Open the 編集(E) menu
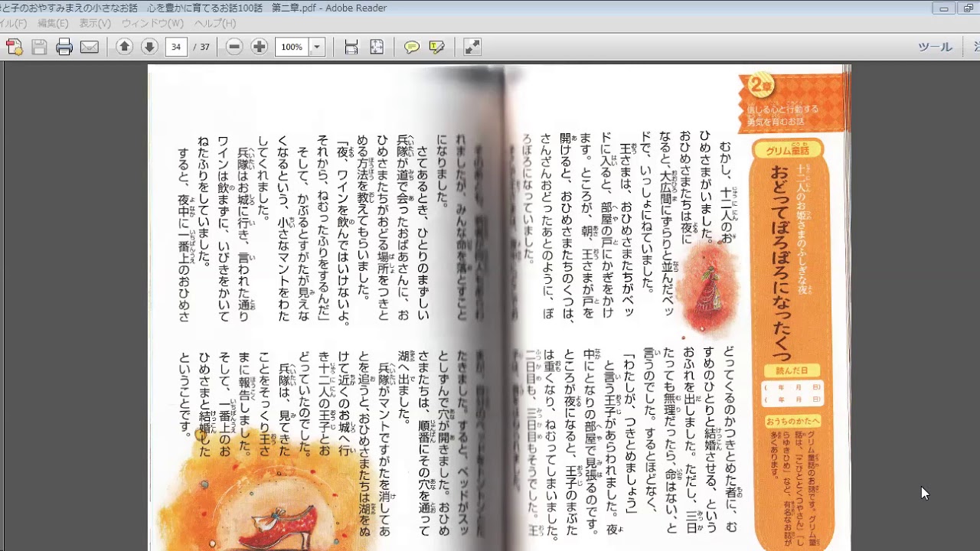Viewport: 980px width, 551px height. click(53, 24)
